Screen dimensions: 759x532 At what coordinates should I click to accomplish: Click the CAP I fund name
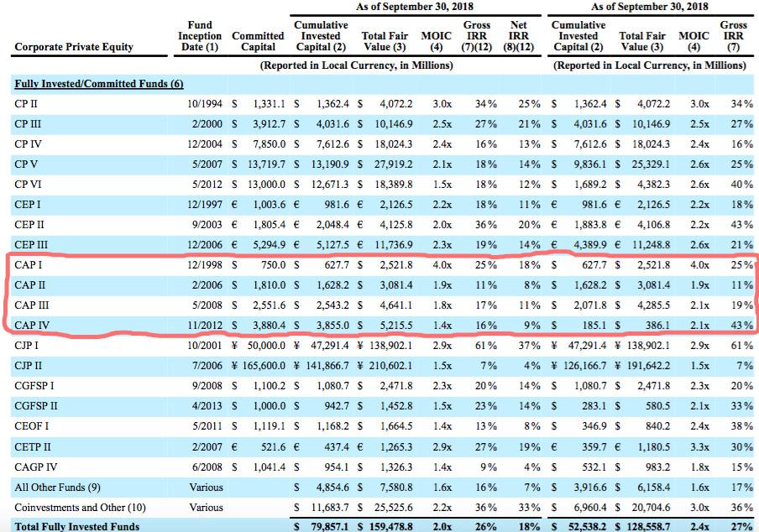pyautogui.click(x=29, y=264)
